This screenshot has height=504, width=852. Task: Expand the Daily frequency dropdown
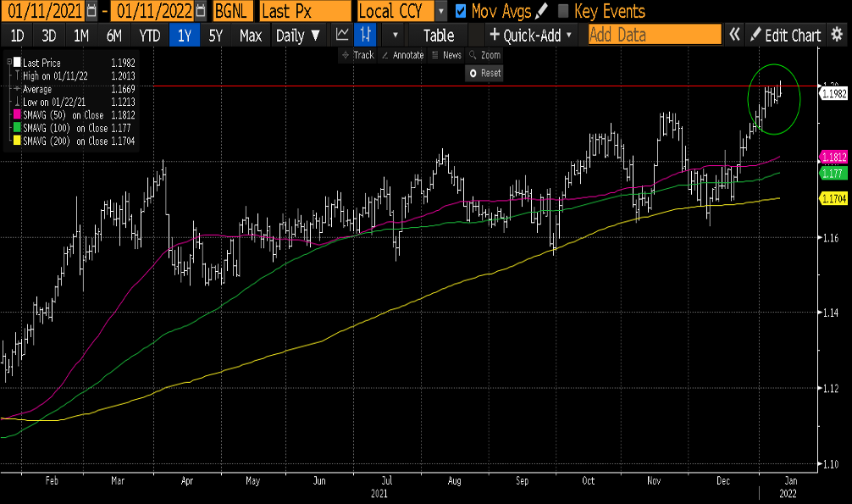[299, 35]
